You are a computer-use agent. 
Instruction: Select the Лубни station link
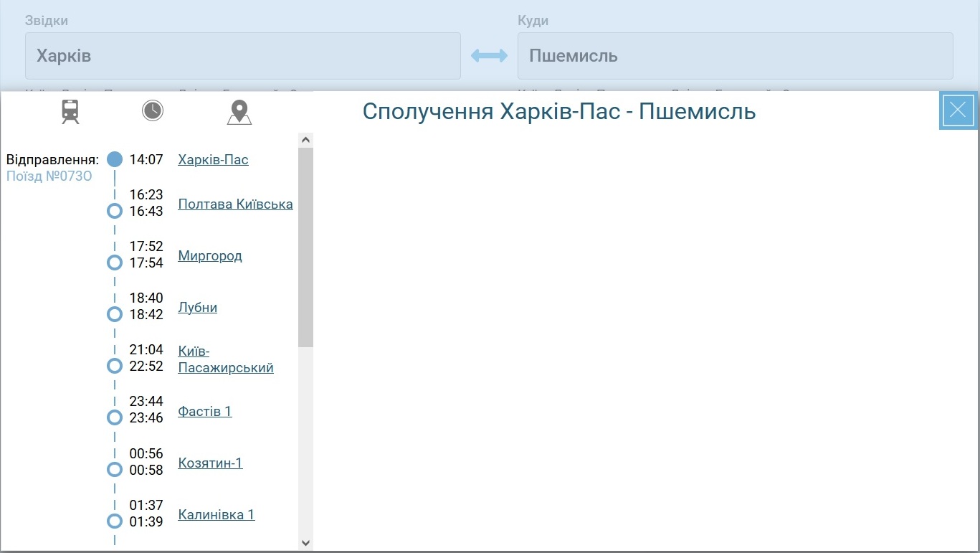[x=197, y=307]
